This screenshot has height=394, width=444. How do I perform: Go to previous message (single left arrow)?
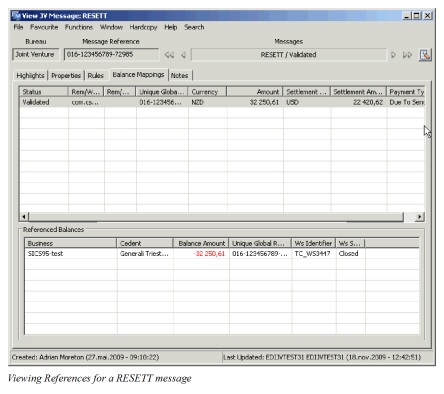click(183, 55)
